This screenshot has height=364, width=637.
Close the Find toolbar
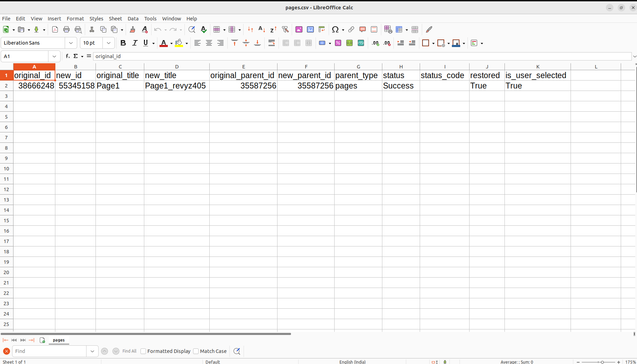(x=6, y=351)
